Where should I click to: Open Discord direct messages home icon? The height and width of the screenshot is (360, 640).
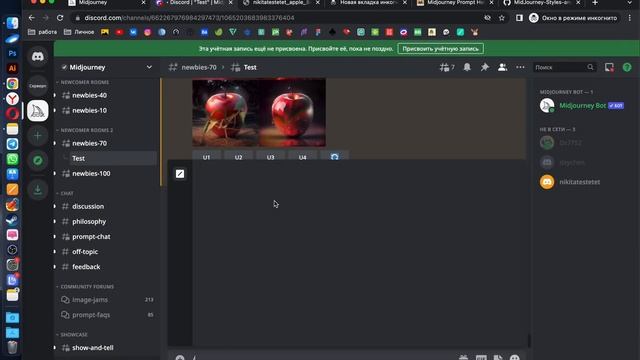[38, 56]
